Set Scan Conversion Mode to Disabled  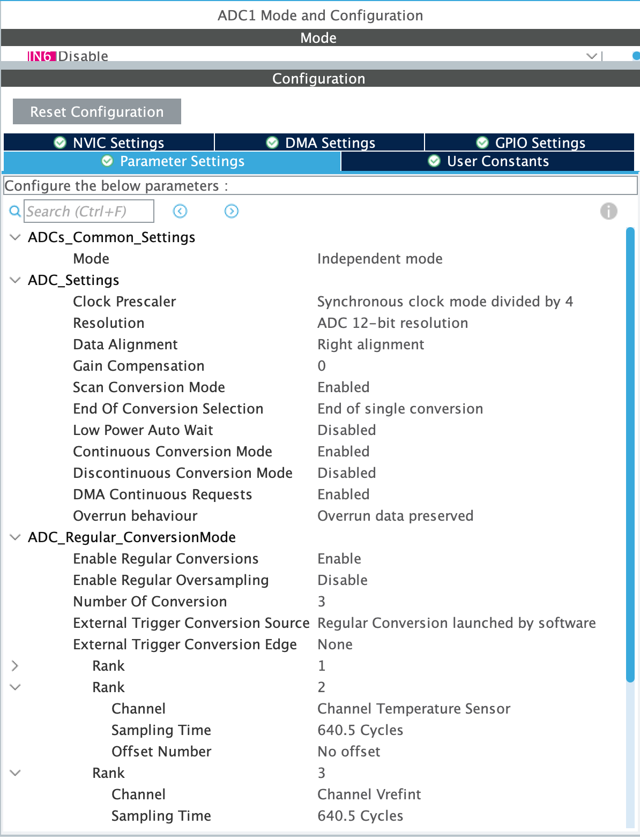pos(344,387)
